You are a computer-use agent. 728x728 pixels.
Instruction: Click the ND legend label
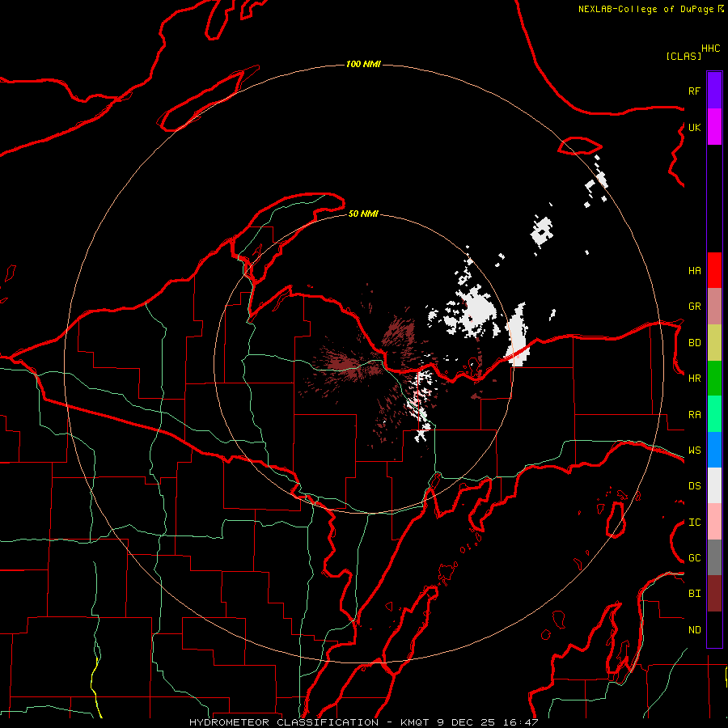tap(695, 630)
